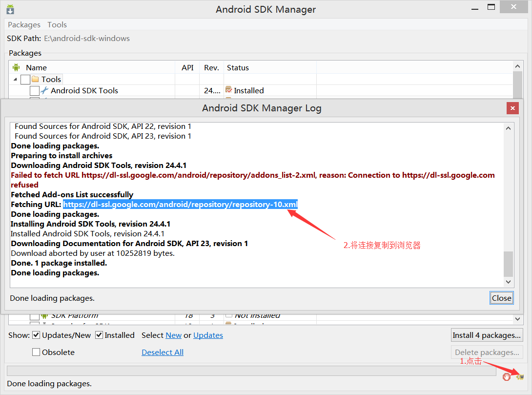The width and height of the screenshot is (532, 395).
Task: Click the installed status icon in the Android SDK Tools row
Action: 229,90
